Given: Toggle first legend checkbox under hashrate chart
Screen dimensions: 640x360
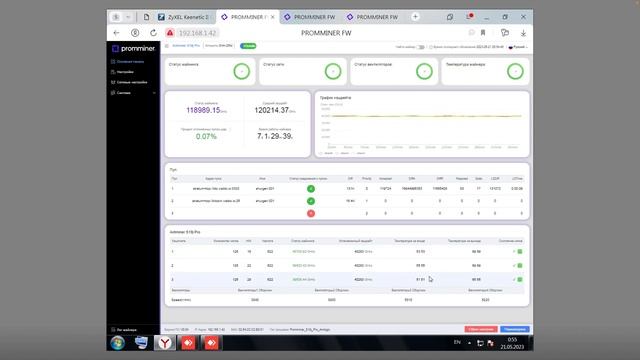Looking at the screenshot, I should 321,153.
